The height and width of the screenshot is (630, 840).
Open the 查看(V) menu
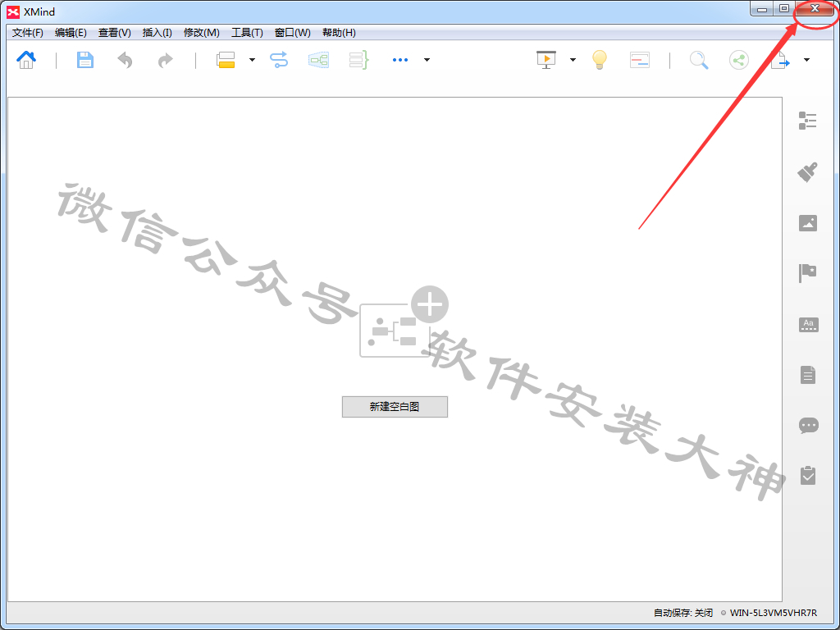115,33
